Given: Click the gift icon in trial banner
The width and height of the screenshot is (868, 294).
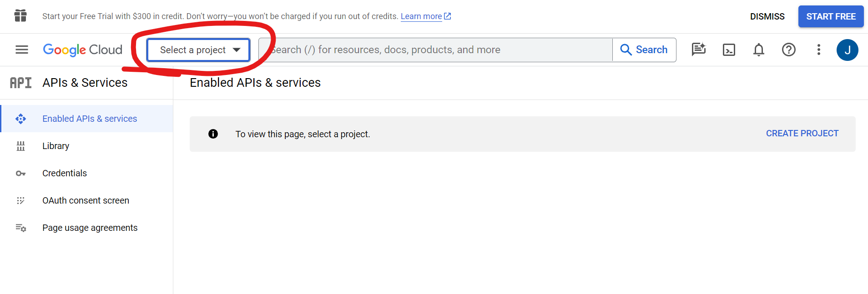Looking at the screenshot, I should click(x=20, y=16).
